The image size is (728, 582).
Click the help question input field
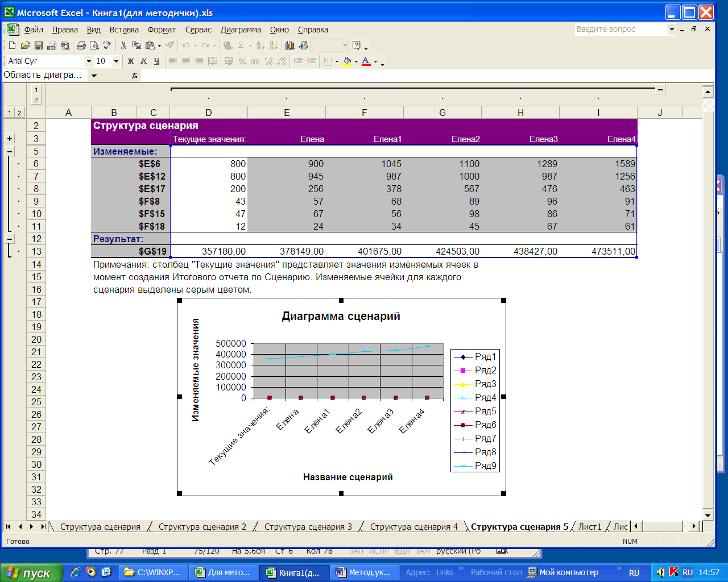[621, 30]
